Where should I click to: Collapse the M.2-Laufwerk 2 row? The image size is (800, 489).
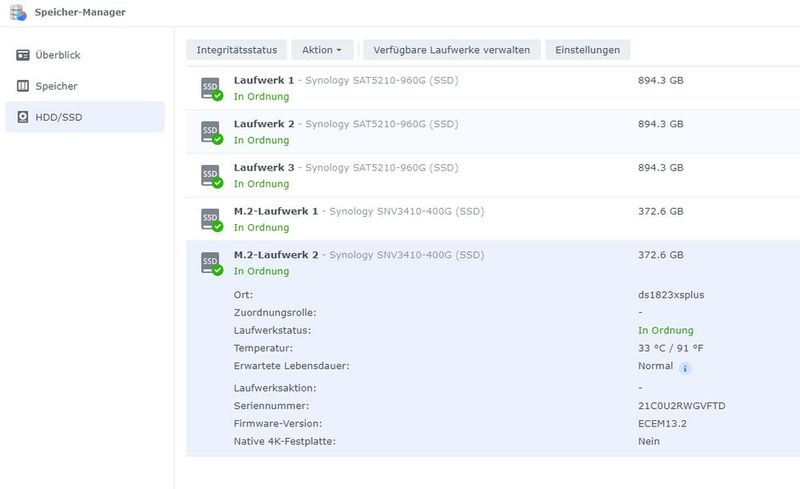493,263
